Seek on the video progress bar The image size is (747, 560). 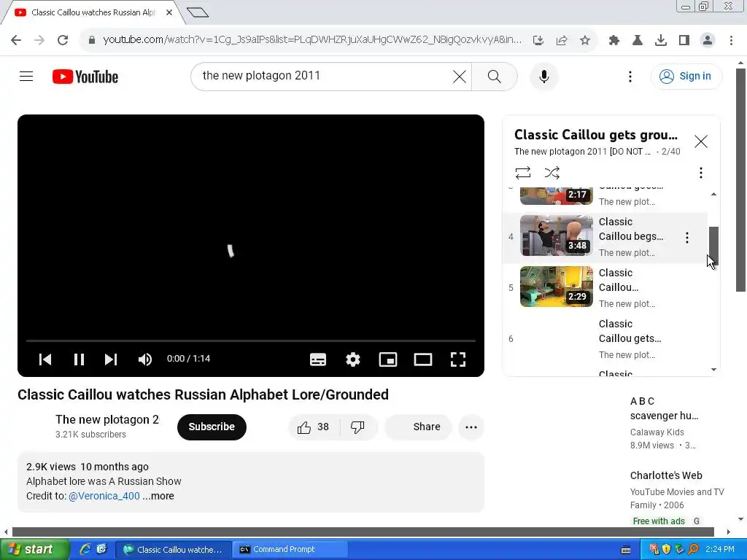pos(251,341)
